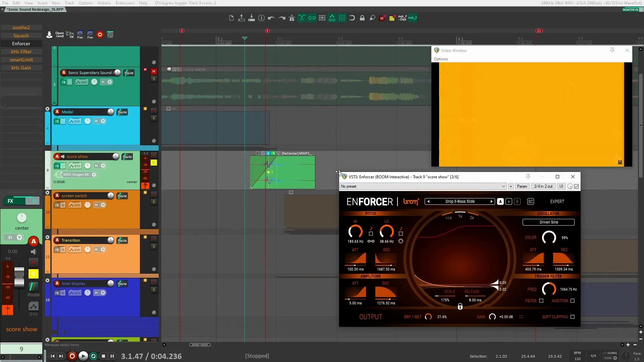Switch to Sonic Sound Redesign_35.RPP tab

[36, 9]
